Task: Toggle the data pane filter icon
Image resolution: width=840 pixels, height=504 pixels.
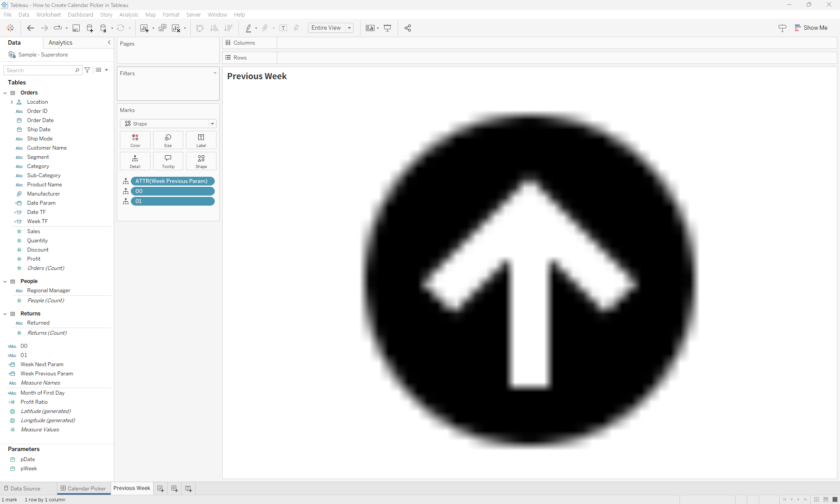Action: coord(87,70)
